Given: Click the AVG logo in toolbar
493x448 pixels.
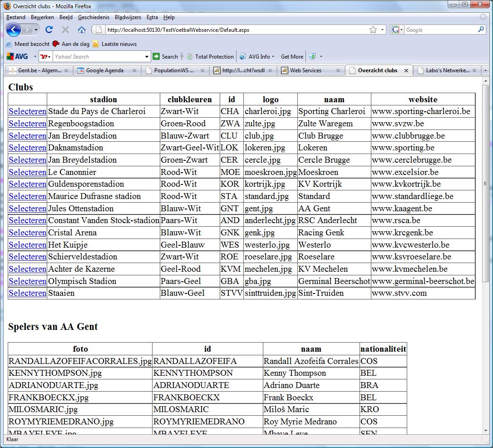Looking at the screenshot, I should [x=17, y=57].
